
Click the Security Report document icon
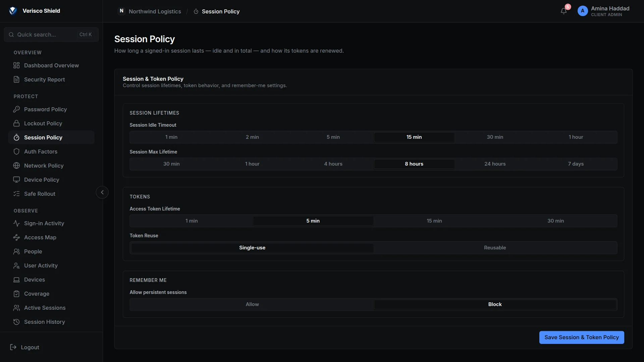pos(16,79)
